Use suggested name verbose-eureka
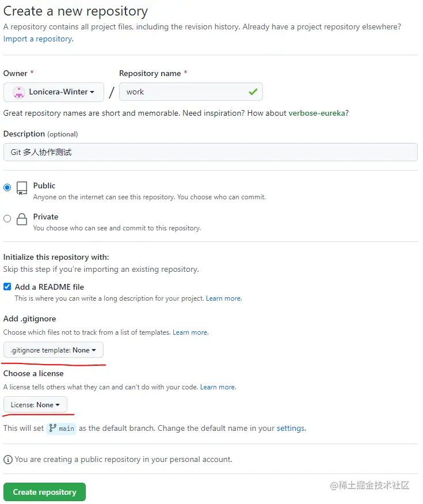423x504 pixels. 317,113
